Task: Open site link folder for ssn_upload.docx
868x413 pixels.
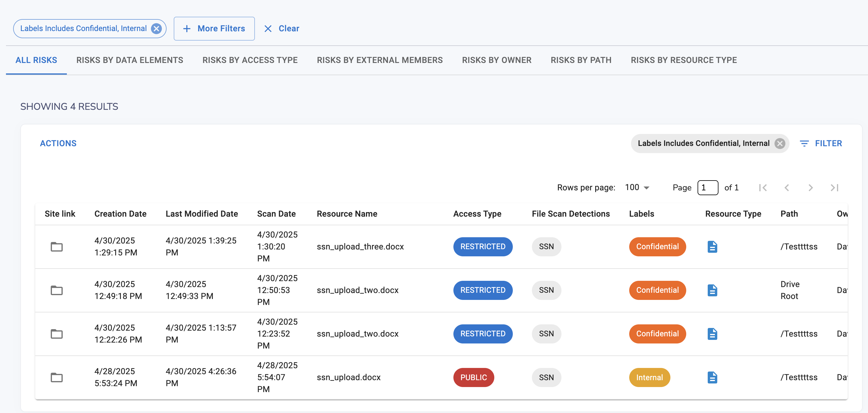Action: [57, 377]
